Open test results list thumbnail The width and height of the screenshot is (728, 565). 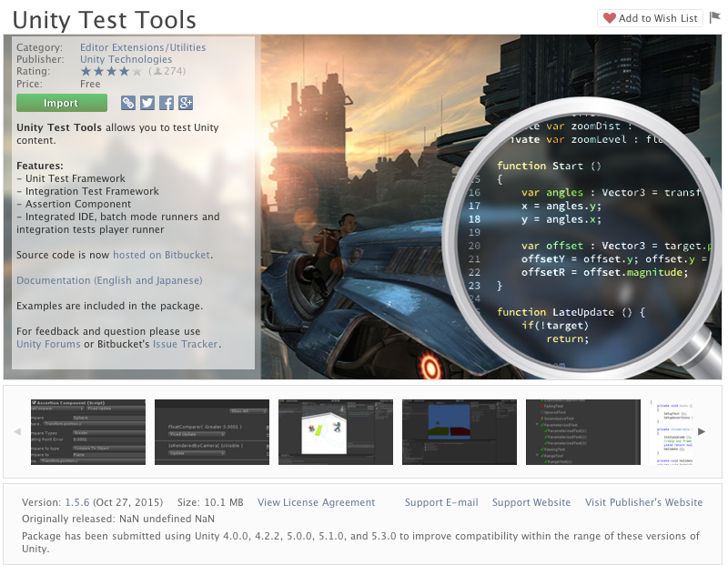click(583, 432)
